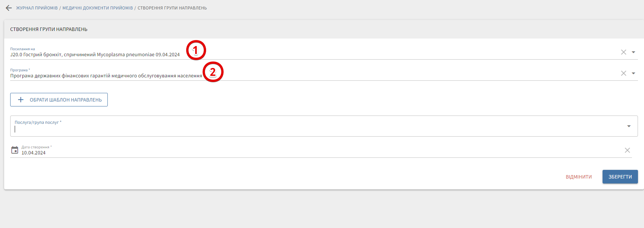
Task: Click the Створення групи направлень breadcrumb
Action: point(172,8)
